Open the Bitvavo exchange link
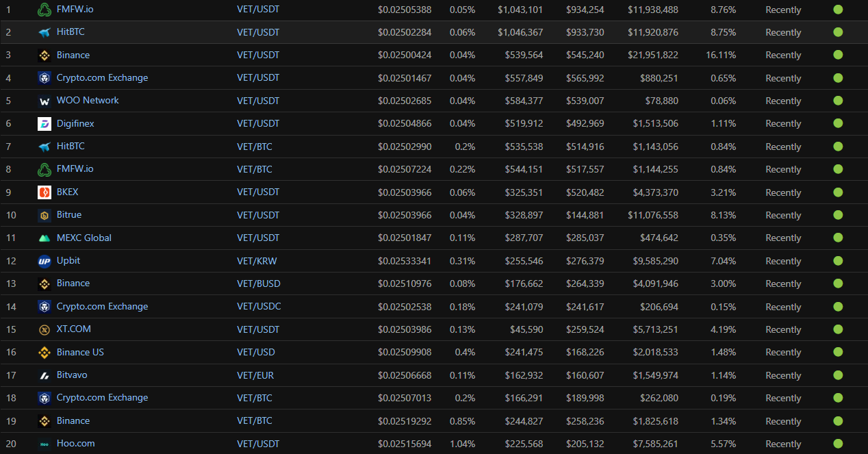This screenshot has height=454, width=868. pyautogui.click(x=72, y=375)
